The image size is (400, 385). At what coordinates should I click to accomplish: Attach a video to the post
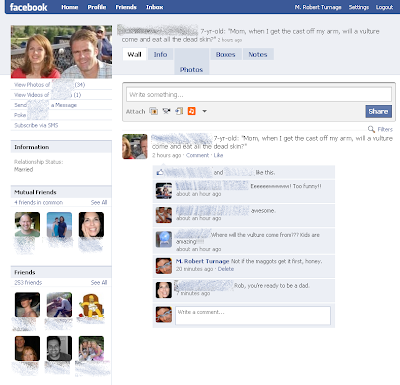(x=166, y=111)
